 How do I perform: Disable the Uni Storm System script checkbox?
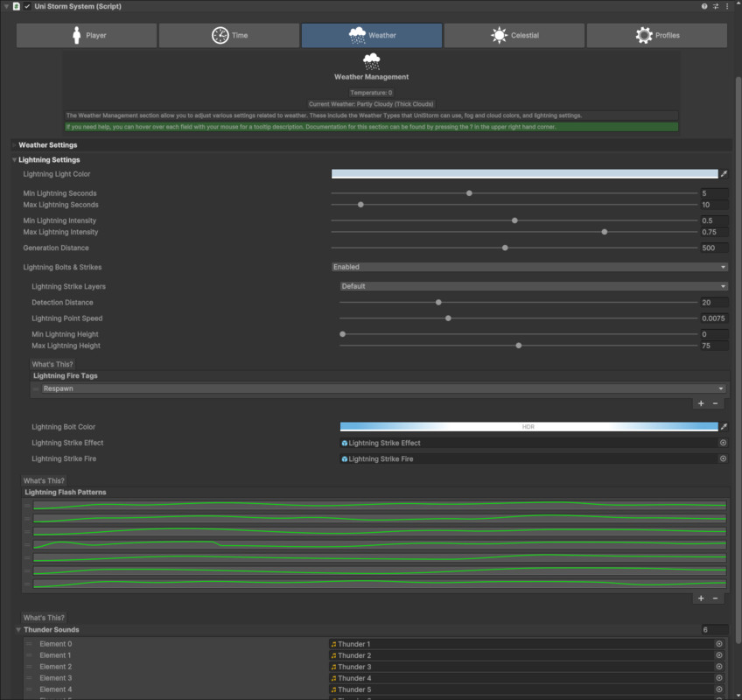coord(27,6)
